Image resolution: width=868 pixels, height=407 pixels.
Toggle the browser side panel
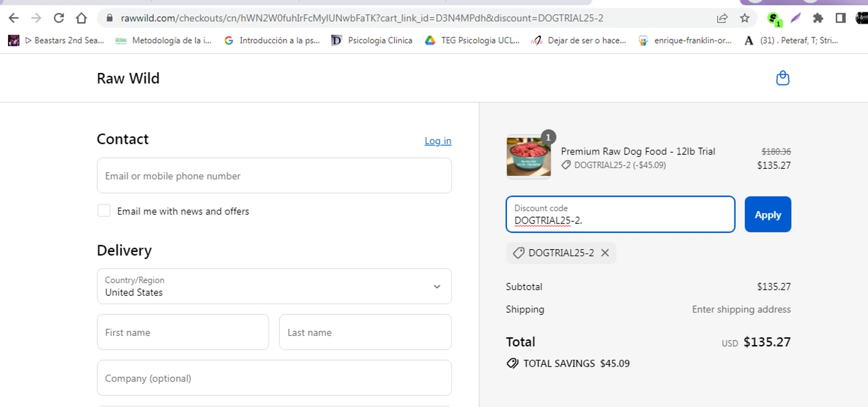[840, 18]
